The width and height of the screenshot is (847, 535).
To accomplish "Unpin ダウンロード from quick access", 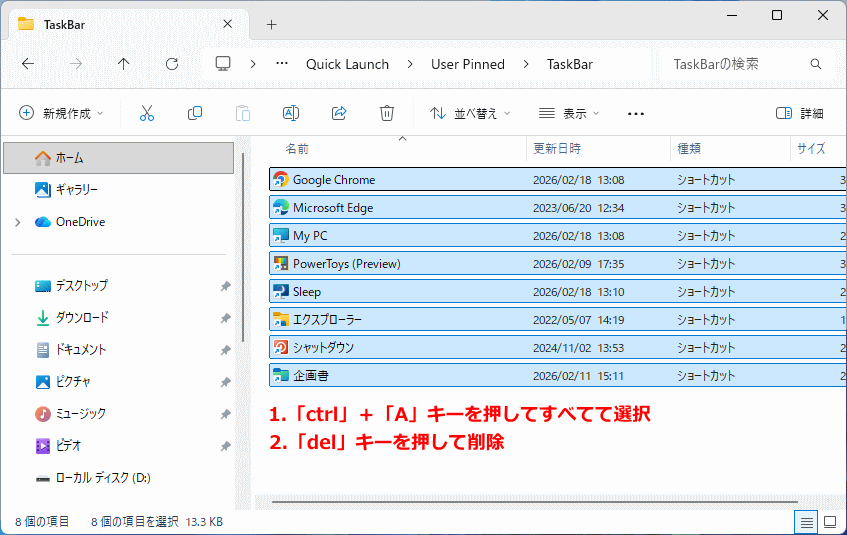I will coord(225,318).
